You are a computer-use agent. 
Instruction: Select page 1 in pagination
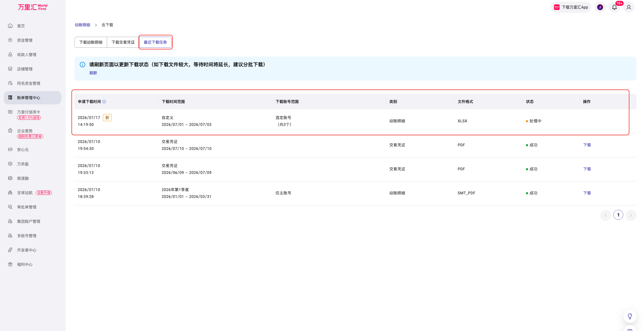coord(618,215)
